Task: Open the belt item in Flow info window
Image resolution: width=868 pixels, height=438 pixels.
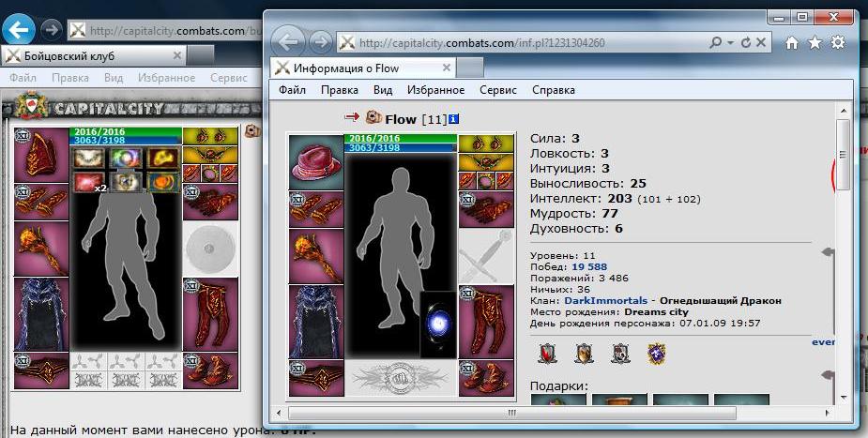Action: tap(316, 378)
